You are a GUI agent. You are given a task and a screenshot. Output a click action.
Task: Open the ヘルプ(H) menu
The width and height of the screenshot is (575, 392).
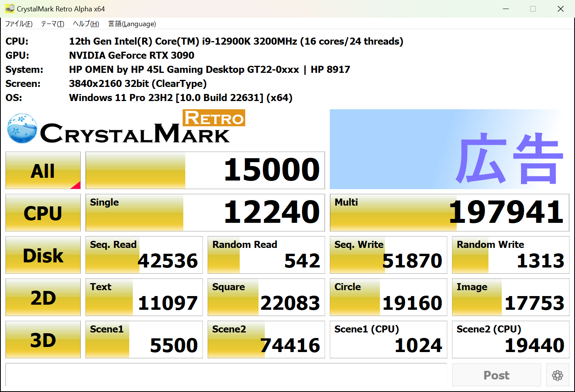pyautogui.click(x=86, y=24)
